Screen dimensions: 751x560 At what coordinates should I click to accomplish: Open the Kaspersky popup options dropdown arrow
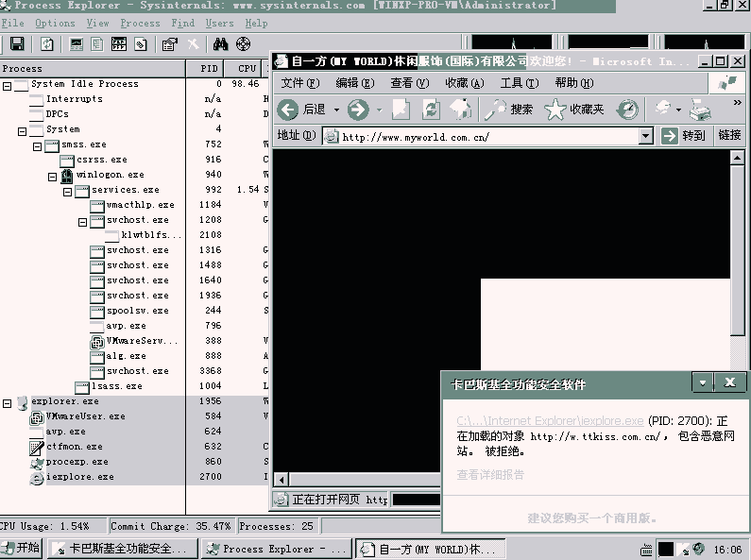point(703,382)
